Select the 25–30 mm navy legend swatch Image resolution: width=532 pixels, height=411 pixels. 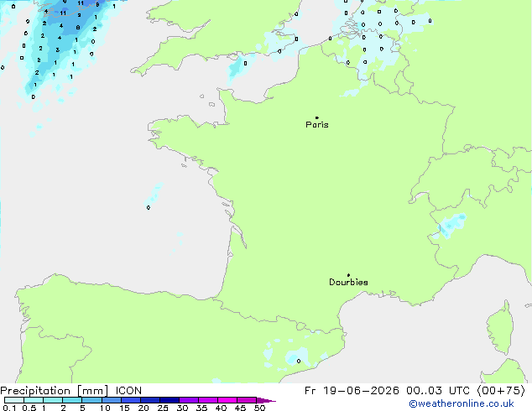click(x=169, y=400)
